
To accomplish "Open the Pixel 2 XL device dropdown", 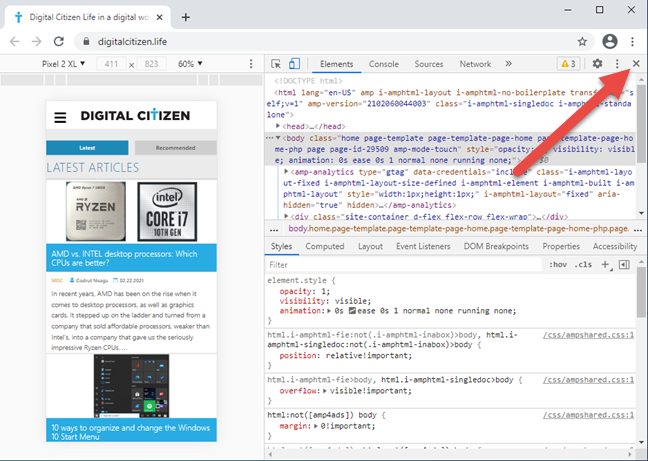I will point(63,64).
